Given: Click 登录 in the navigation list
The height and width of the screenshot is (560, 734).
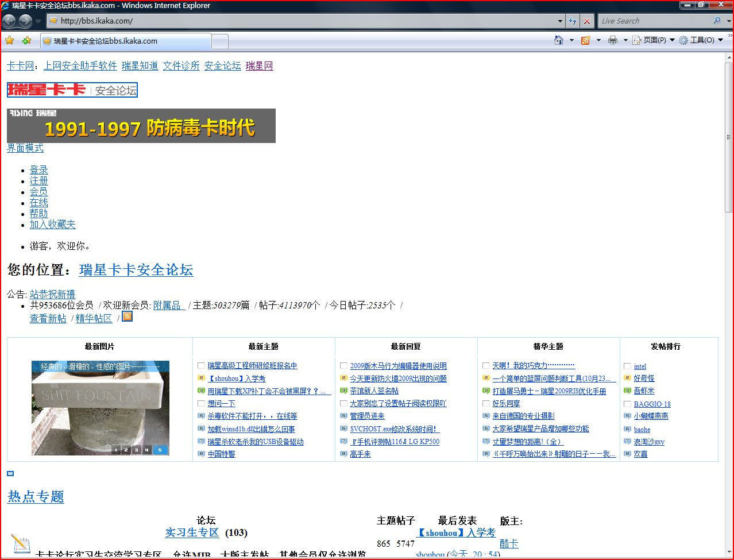Looking at the screenshot, I should click(39, 169).
